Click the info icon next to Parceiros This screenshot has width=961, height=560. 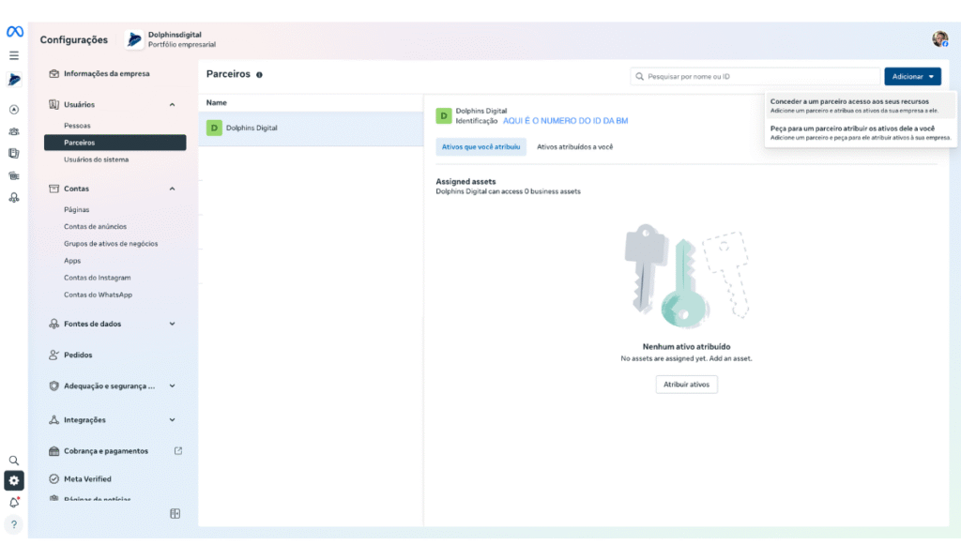pos(259,75)
